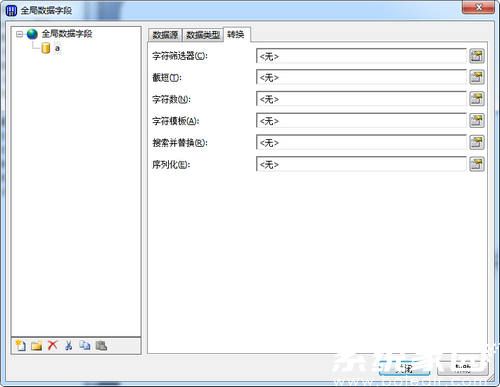
Task: Click the 关闭 button
Action: pos(404,368)
